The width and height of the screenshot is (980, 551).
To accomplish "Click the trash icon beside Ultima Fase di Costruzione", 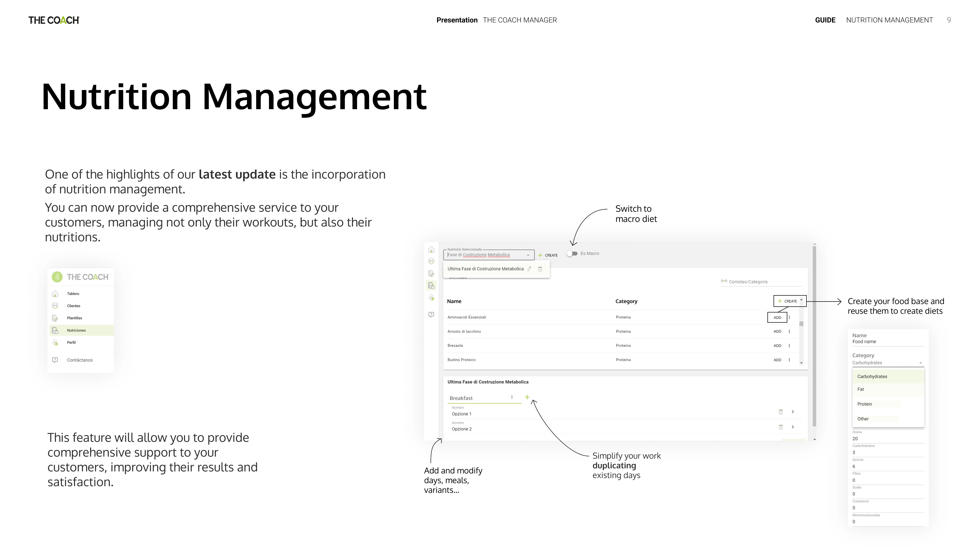I will 540,269.
